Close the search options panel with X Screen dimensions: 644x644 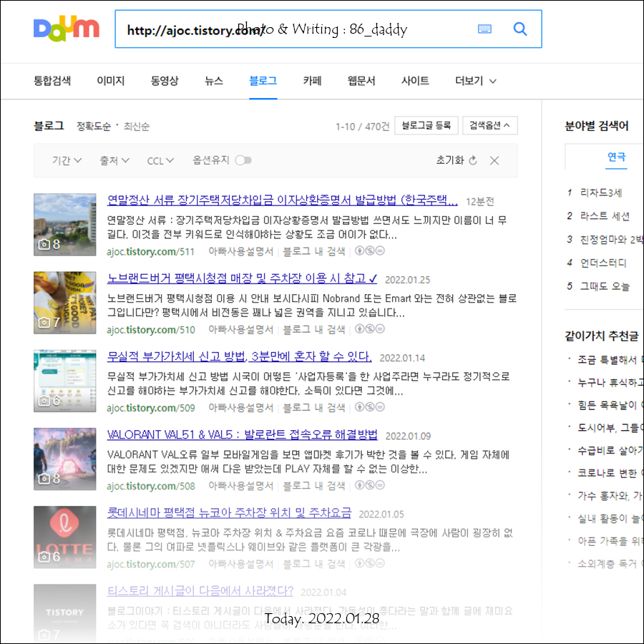tap(494, 160)
